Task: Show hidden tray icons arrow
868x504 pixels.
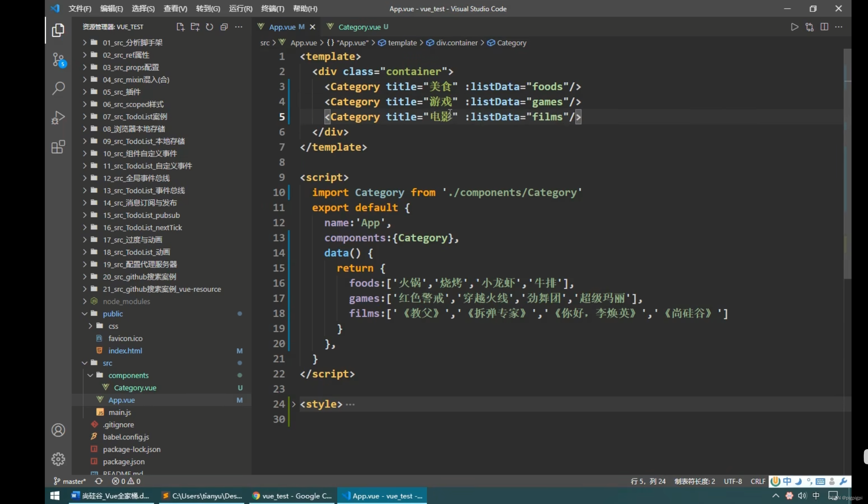Action: point(776,496)
